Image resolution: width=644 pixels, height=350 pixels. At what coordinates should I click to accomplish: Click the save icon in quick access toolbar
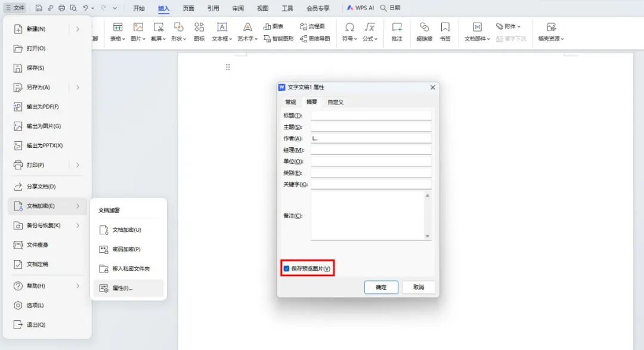(39, 8)
